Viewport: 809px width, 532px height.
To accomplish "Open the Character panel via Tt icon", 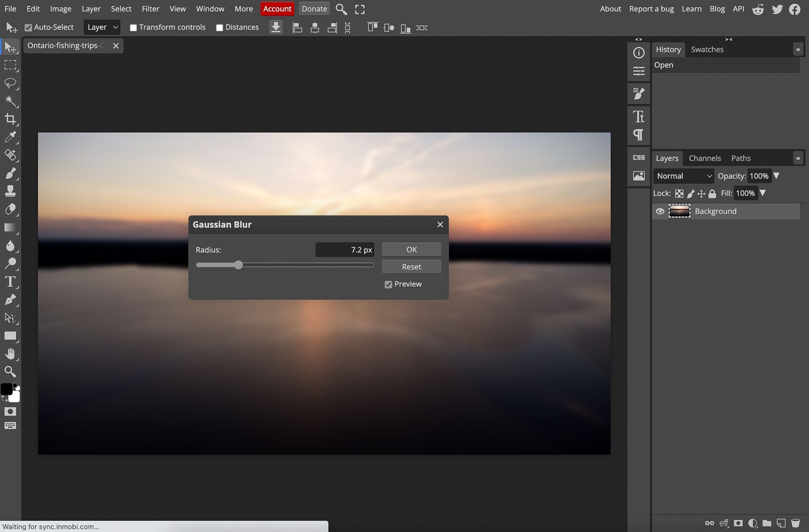I will coord(639,116).
